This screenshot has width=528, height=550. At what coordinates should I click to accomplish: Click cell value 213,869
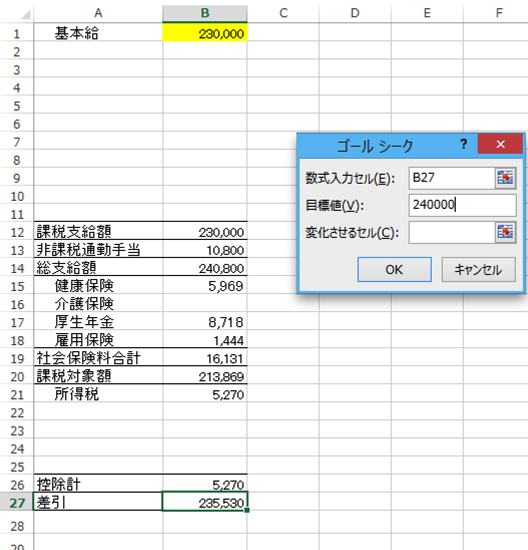pos(205,376)
